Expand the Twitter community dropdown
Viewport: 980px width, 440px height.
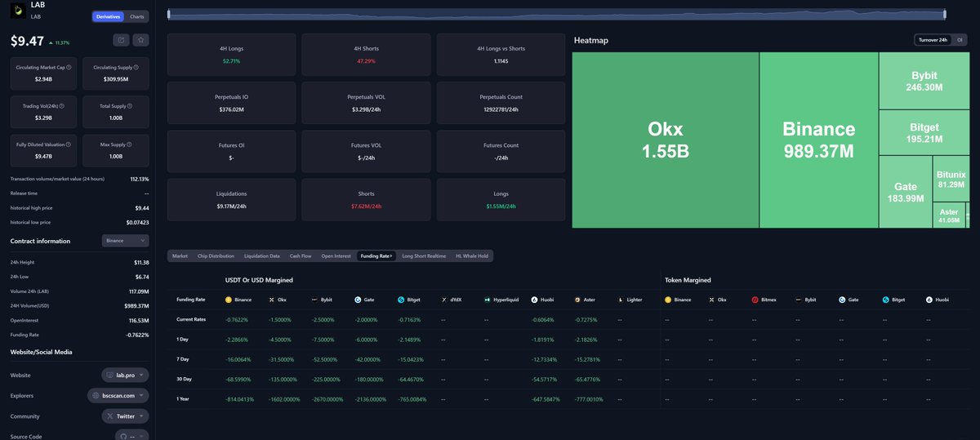pos(125,416)
